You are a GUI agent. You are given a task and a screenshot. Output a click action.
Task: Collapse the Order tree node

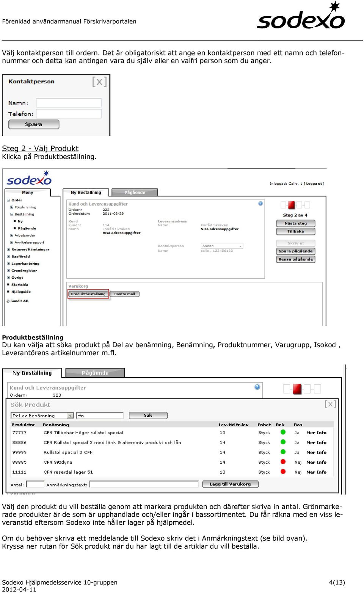[8, 200]
